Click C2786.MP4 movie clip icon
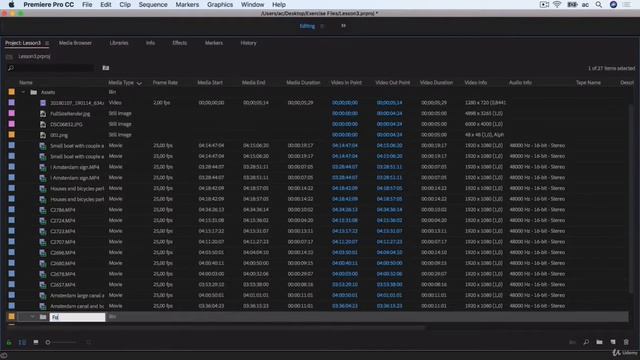Image resolution: width=640 pixels, height=360 pixels. point(43,210)
